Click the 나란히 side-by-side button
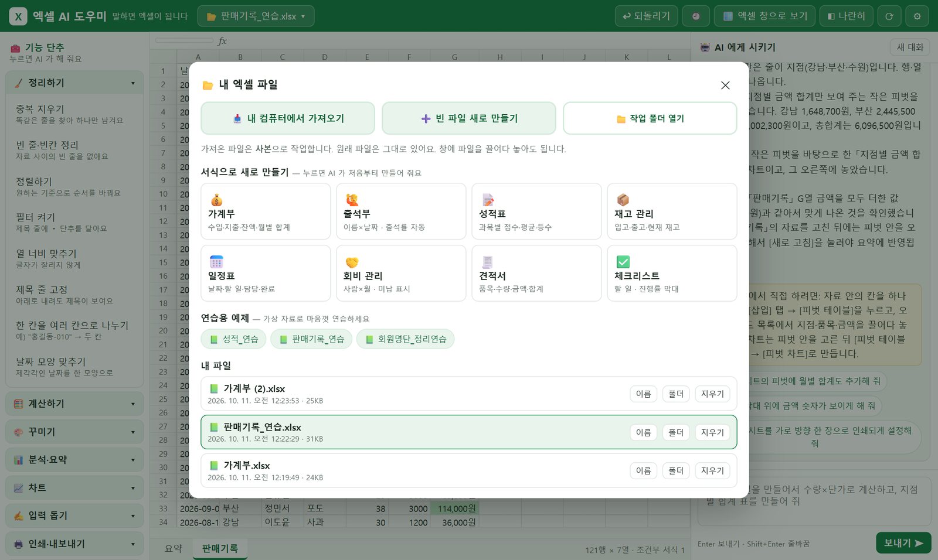 point(847,16)
